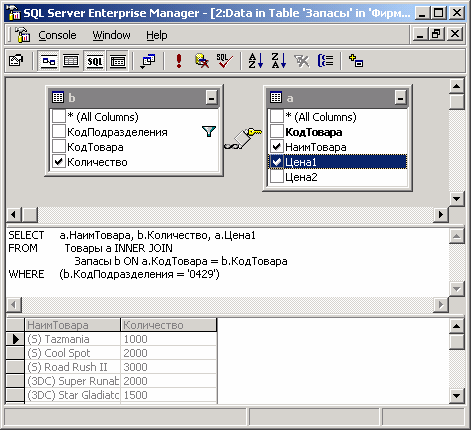The width and height of the screenshot is (471, 430).
Task: Click the diagram pane scroll up arrow
Action: tap(456, 87)
